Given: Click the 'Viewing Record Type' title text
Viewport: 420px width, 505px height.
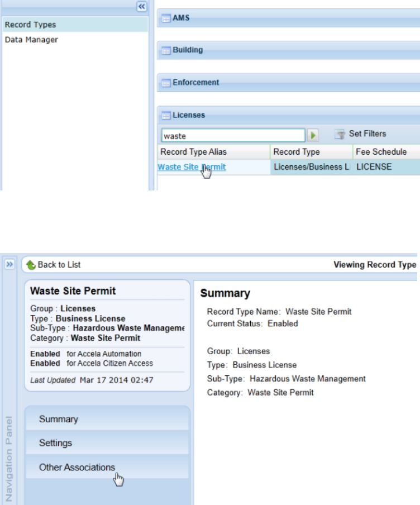Looking at the screenshot, I should (375, 265).
